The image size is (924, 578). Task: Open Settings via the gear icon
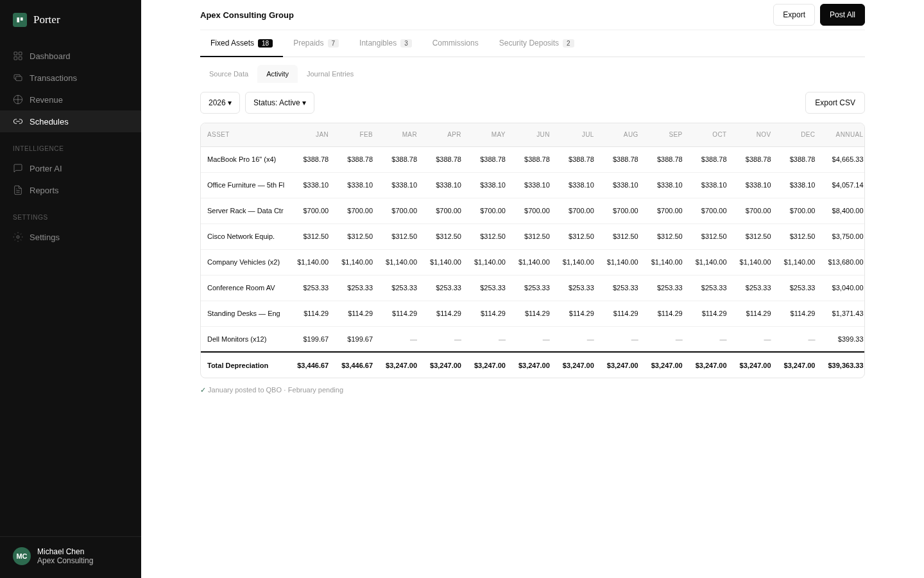point(18,237)
